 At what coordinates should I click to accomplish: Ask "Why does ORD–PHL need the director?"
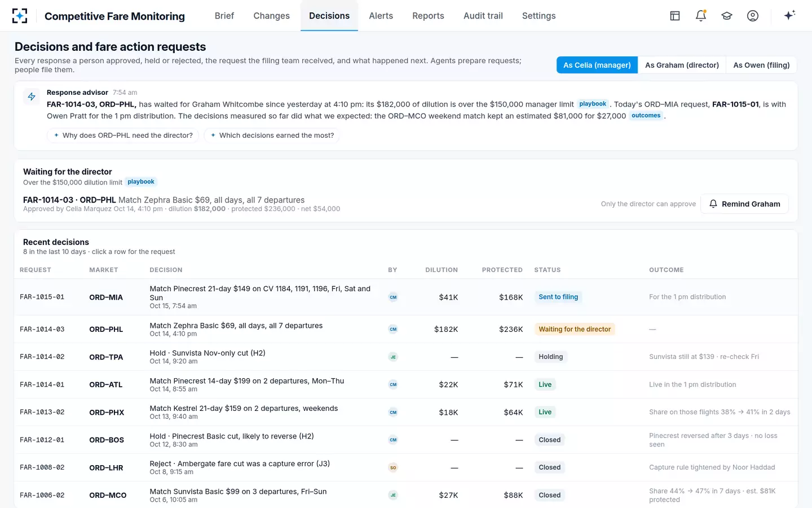123,135
